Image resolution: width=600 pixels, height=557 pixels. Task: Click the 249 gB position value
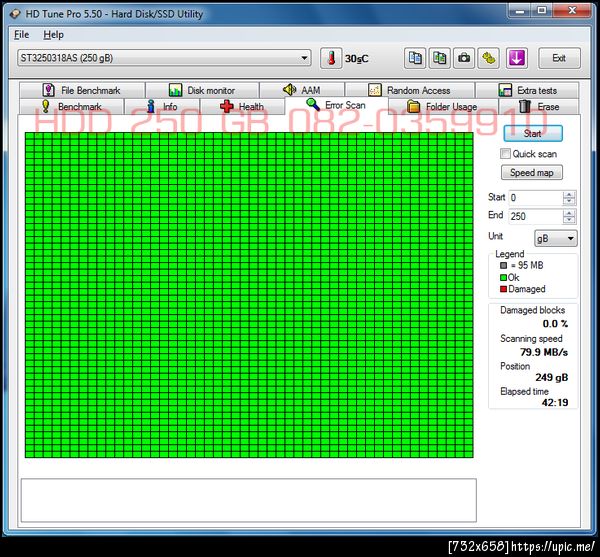[x=552, y=378]
